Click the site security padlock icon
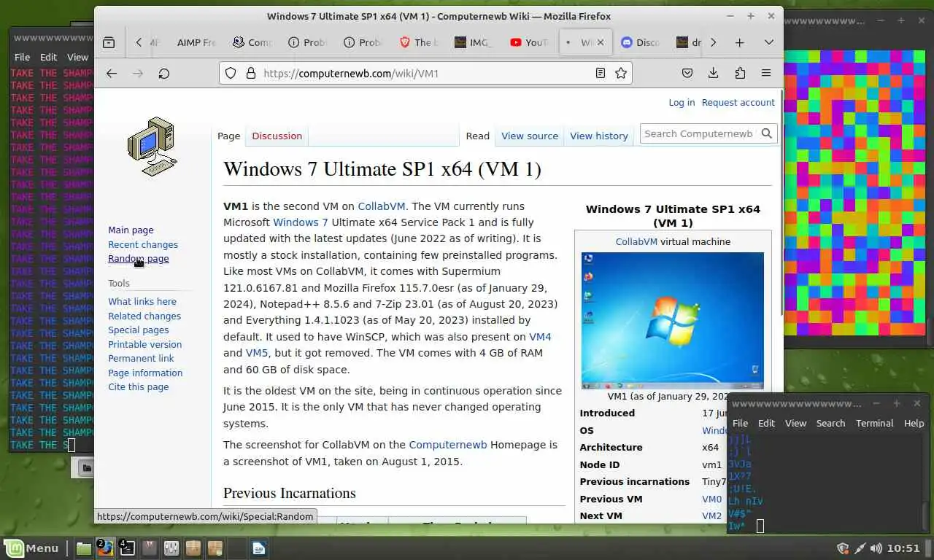Image resolution: width=934 pixels, height=560 pixels. tap(250, 73)
